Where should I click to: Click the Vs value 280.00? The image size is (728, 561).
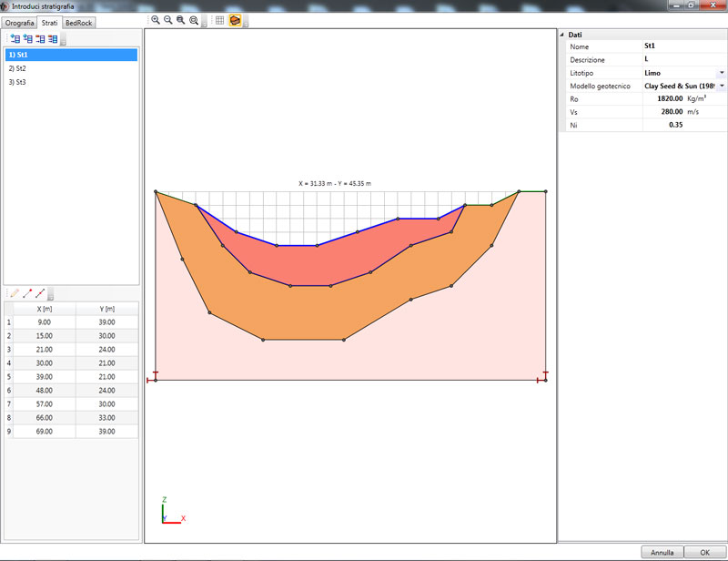tap(672, 111)
